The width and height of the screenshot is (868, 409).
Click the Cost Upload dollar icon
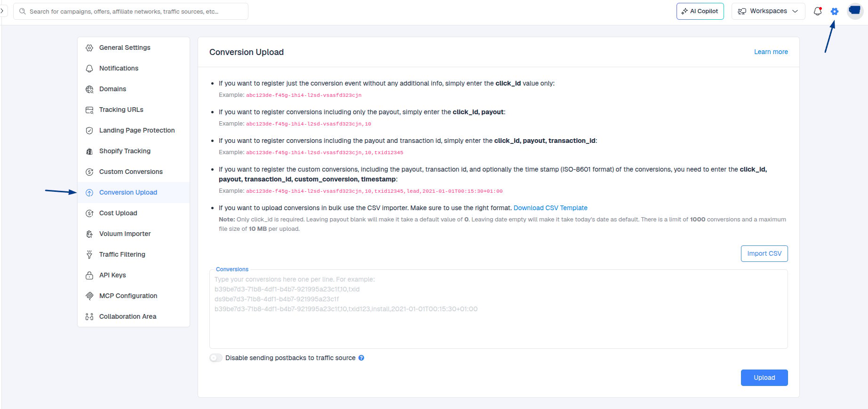point(89,213)
